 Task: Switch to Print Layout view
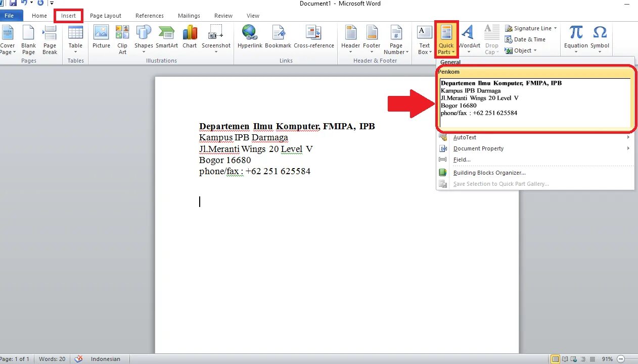pos(556,359)
